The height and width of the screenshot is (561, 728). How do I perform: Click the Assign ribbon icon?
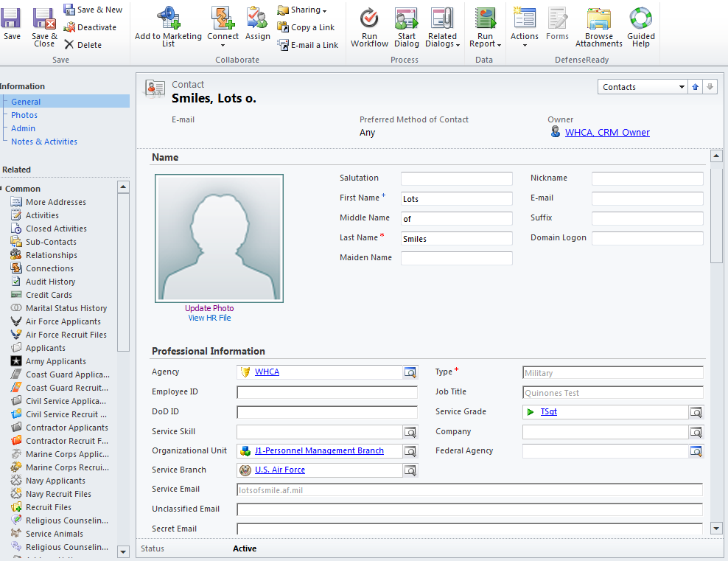click(257, 19)
